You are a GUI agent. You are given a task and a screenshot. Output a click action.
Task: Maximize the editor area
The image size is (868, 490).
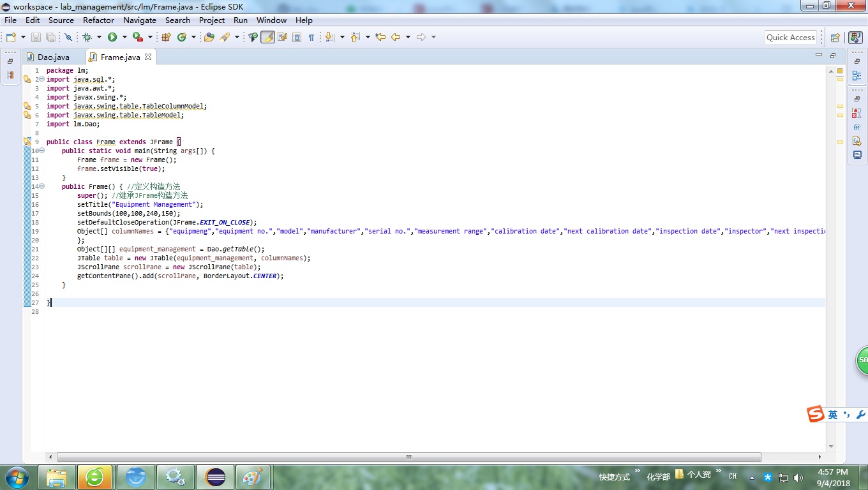pyautogui.click(x=833, y=56)
